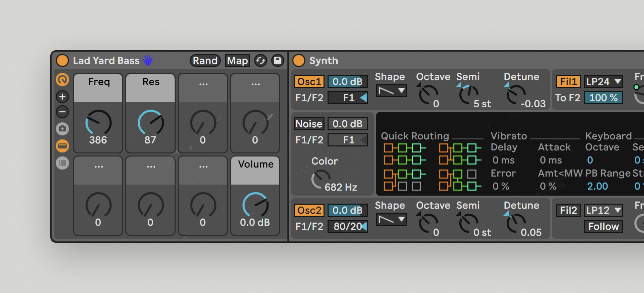The image size is (644, 293).
Task: Enable the Noise generator
Action: [309, 124]
